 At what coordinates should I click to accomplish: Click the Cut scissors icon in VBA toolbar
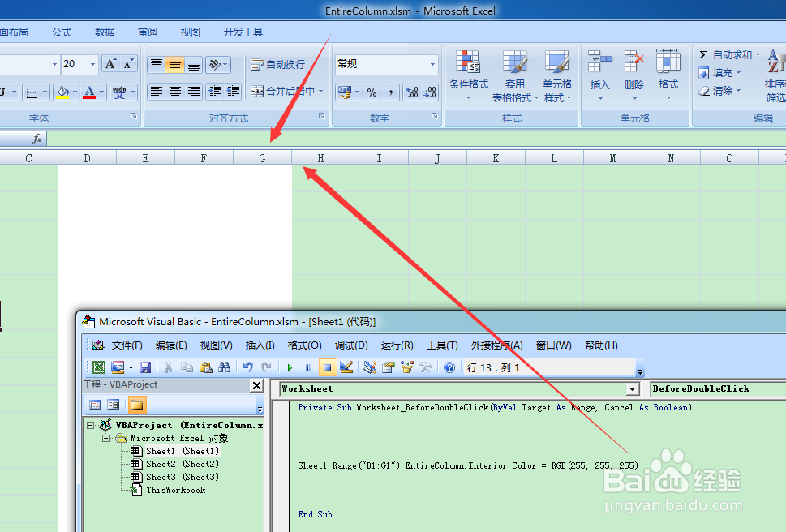[169, 367]
